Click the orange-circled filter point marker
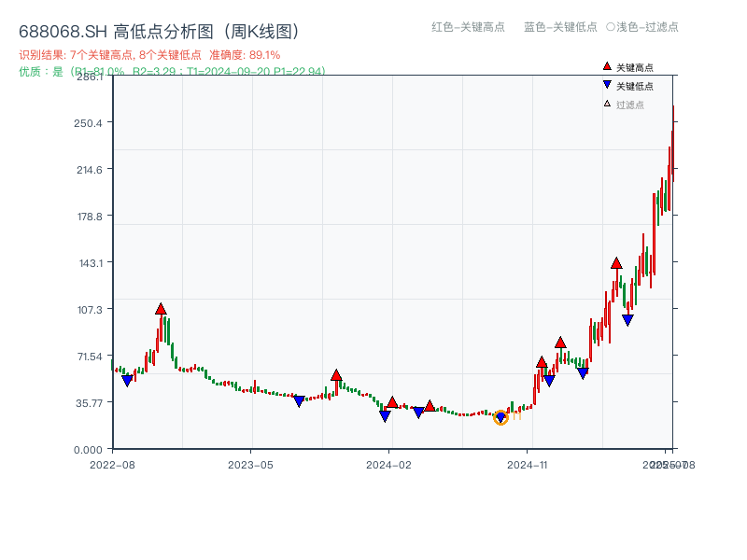The height and width of the screenshot is (560, 747). [500, 419]
